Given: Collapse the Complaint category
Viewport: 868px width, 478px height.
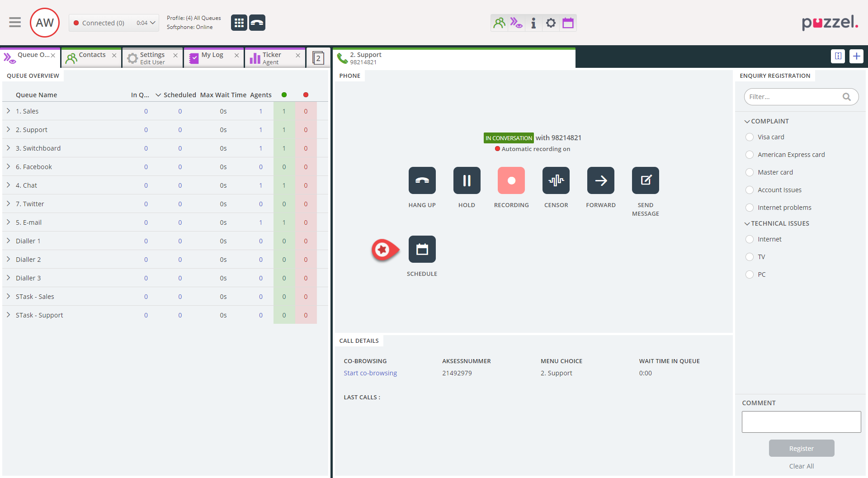Looking at the screenshot, I should 747,121.
